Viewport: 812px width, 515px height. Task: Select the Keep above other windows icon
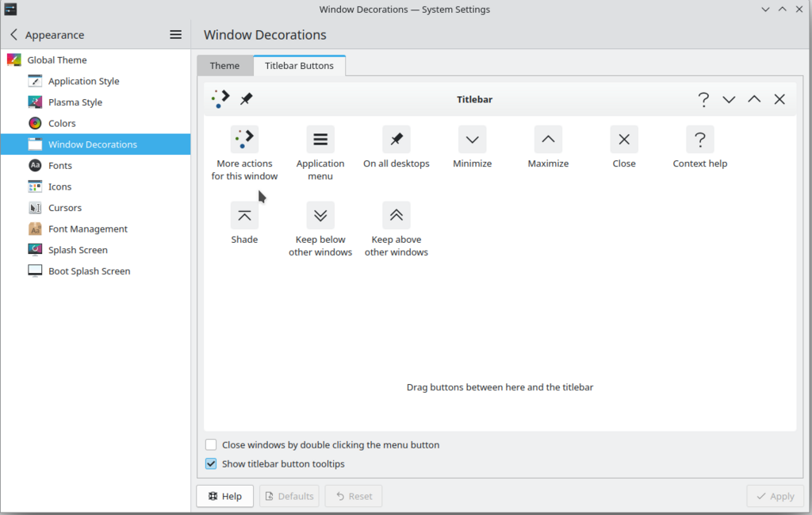click(x=396, y=215)
